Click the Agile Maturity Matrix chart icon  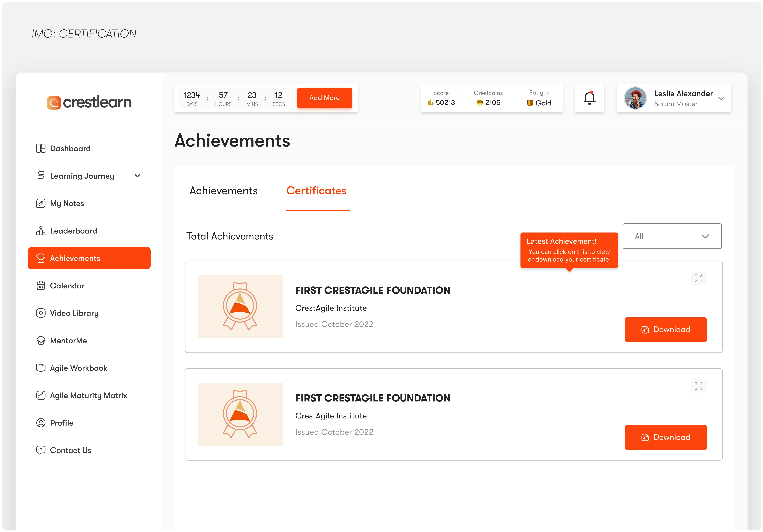(41, 395)
